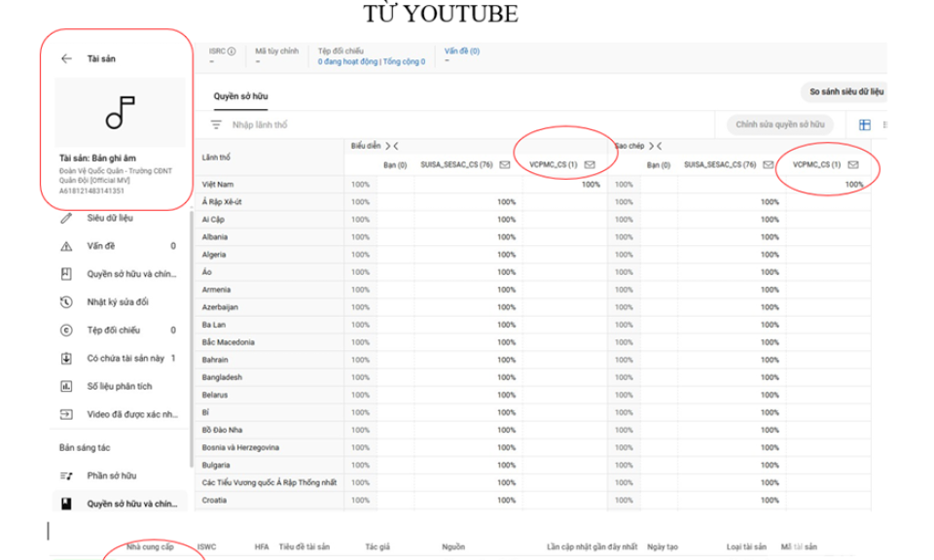This screenshot has height=560, width=934.
Task: Expand the Sao chép column group with right chevron
Action: pyautogui.click(x=651, y=146)
